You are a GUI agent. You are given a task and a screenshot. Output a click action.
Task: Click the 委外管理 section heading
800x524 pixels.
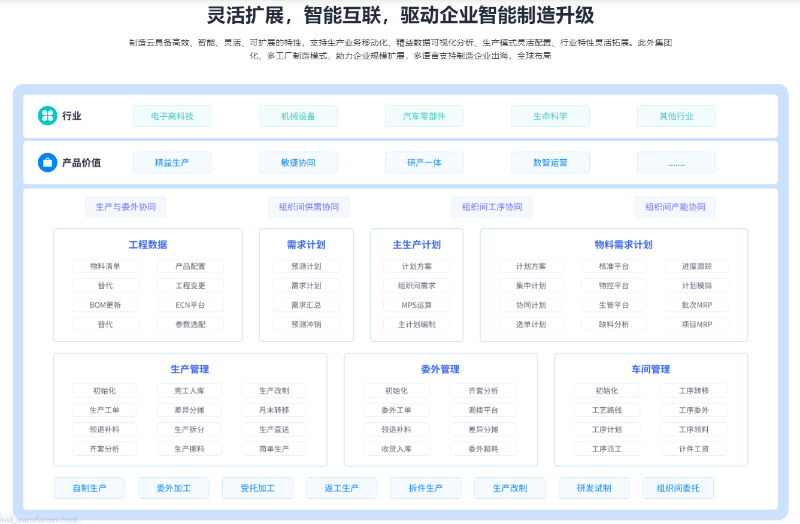(440, 369)
